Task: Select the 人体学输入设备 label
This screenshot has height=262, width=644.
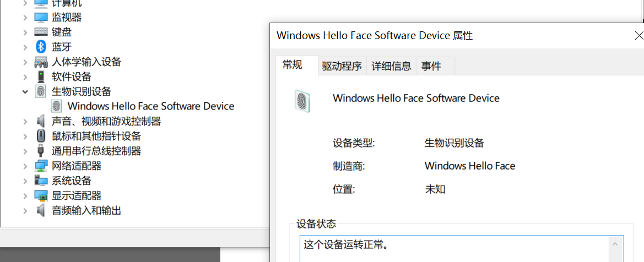Action: click(86, 62)
